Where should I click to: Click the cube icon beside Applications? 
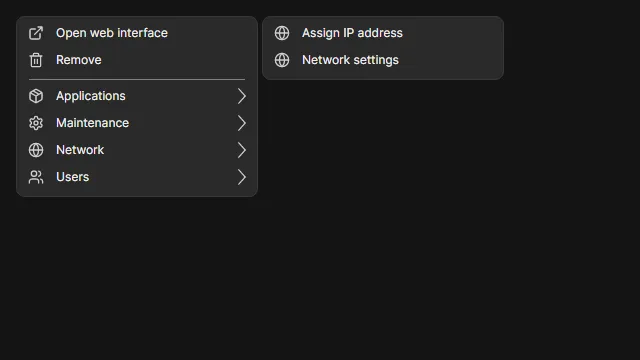pos(36,96)
